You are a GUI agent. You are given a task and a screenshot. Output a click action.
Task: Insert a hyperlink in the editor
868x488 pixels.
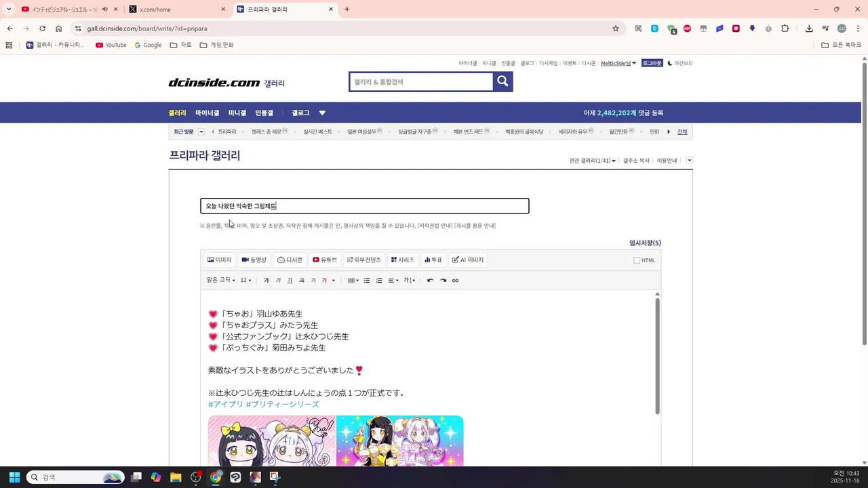[x=455, y=281]
